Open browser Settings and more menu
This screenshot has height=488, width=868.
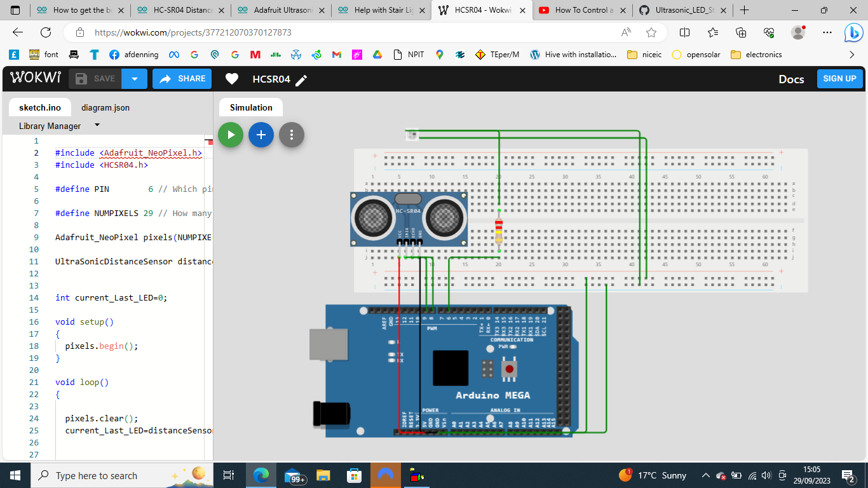[x=827, y=32]
